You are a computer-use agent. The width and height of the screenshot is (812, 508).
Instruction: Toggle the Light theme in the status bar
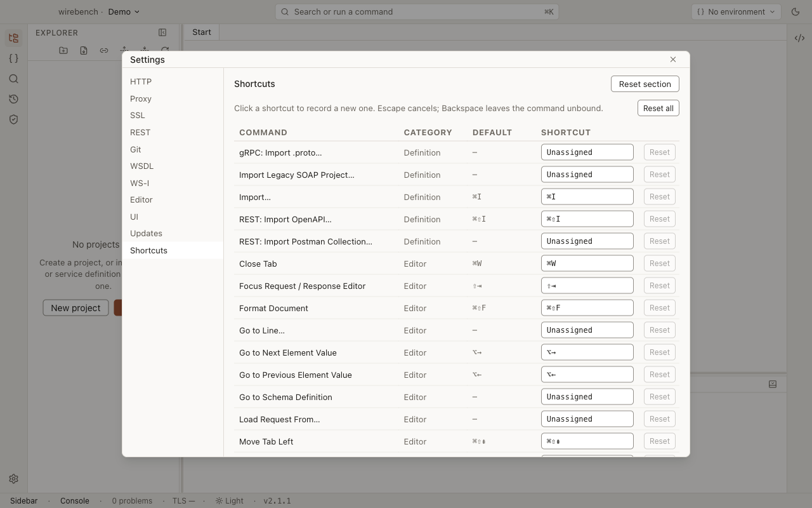coord(229,500)
